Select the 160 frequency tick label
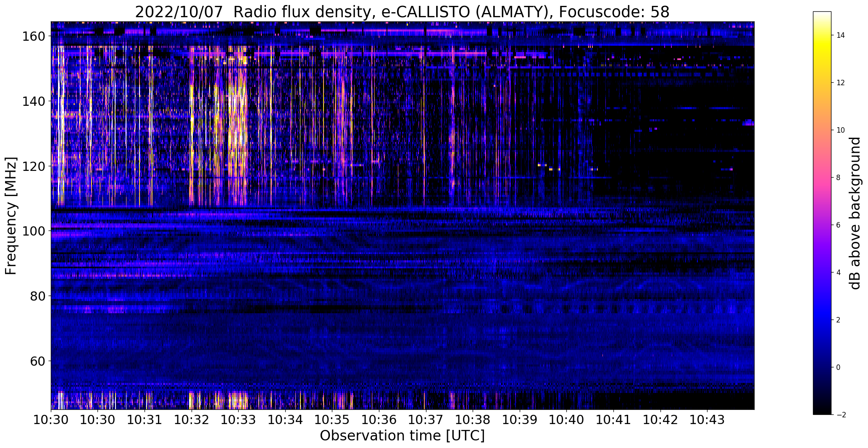 point(33,37)
